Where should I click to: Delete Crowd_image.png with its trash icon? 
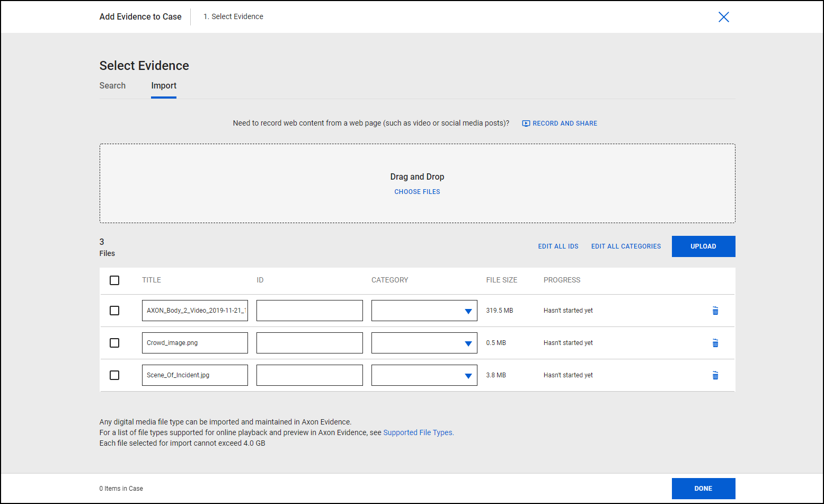(x=715, y=343)
